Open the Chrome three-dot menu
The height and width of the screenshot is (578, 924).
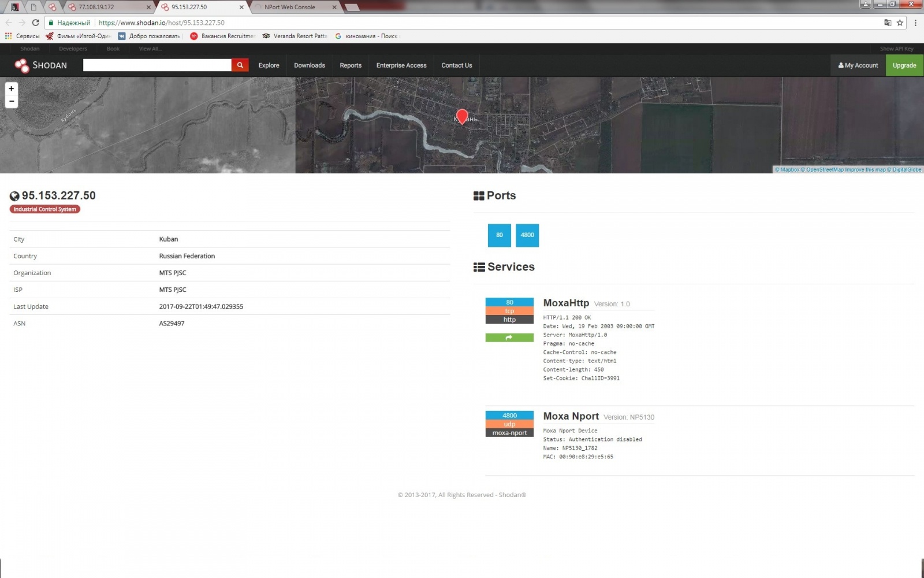(x=915, y=23)
